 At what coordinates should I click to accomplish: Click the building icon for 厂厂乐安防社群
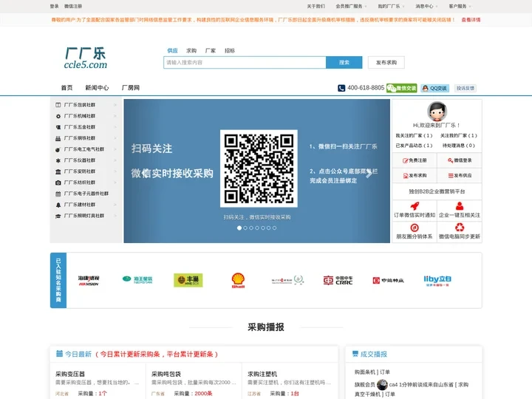click(58, 171)
